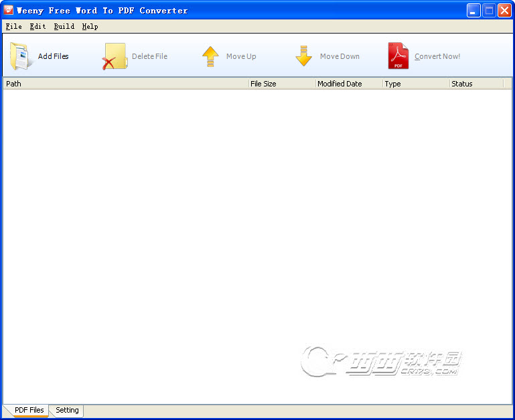Click the Delete File label

[x=149, y=56]
